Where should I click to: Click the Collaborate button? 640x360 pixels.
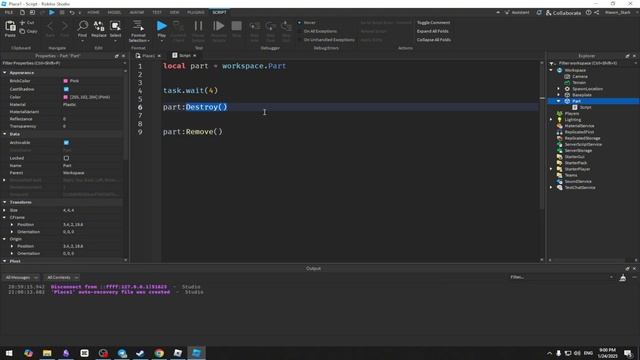[x=563, y=13]
